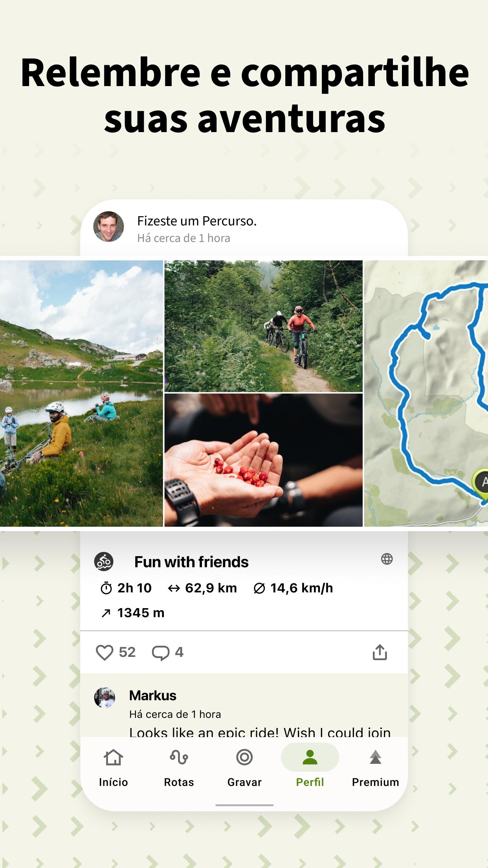Tap the Gravar record icon

tap(244, 757)
